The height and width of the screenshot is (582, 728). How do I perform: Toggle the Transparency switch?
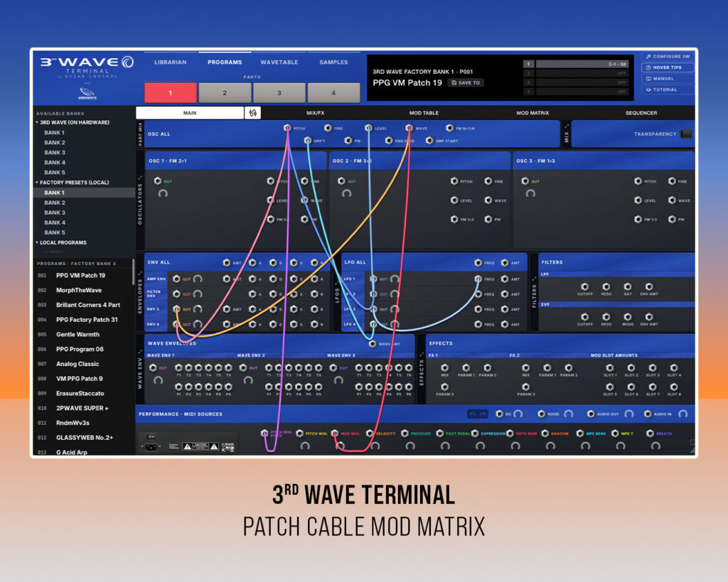(686, 134)
